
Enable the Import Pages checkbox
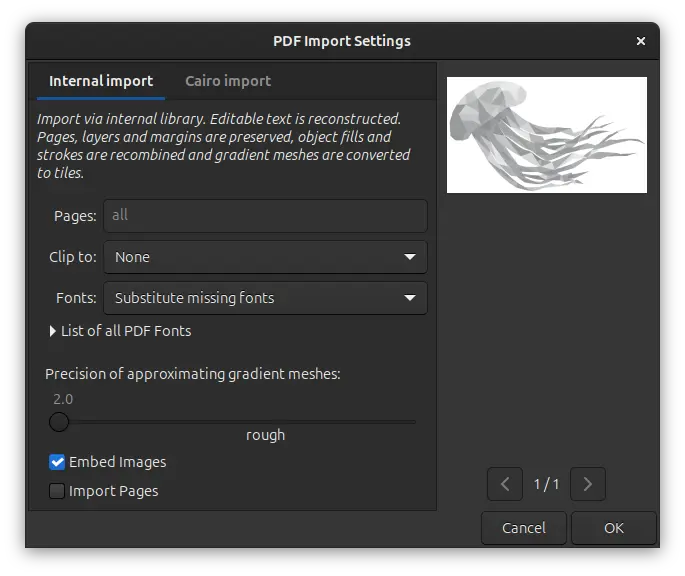point(58,491)
